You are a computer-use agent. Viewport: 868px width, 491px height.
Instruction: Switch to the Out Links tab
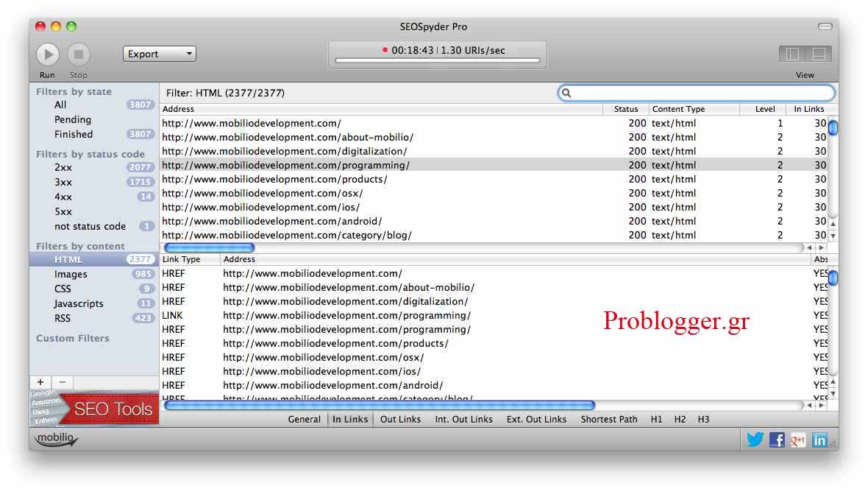pyautogui.click(x=400, y=420)
